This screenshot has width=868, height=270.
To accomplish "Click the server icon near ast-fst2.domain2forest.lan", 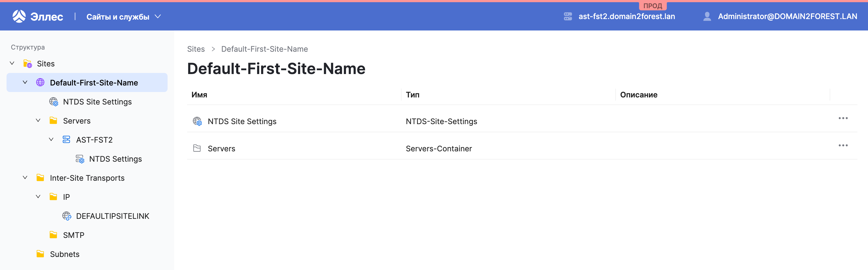I will [568, 16].
